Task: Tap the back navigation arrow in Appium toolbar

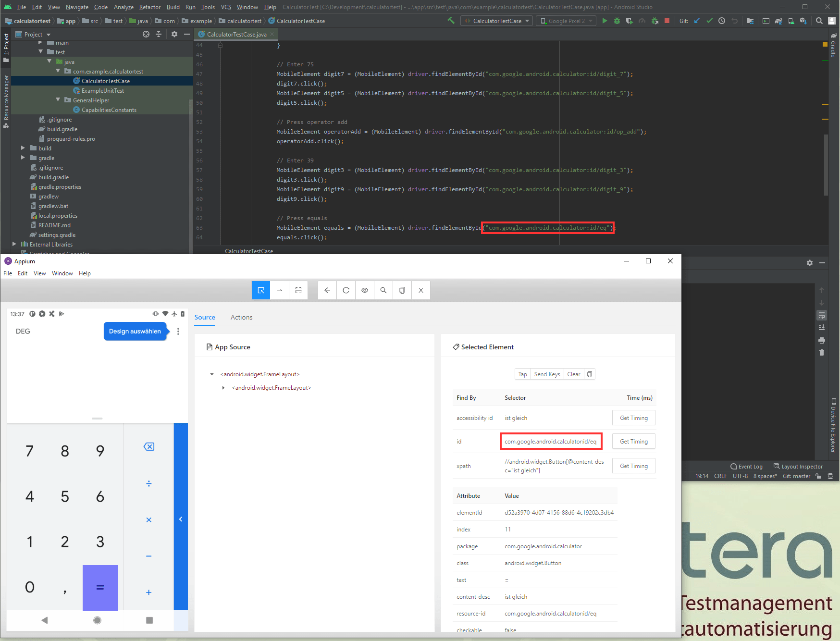Action: [327, 290]
